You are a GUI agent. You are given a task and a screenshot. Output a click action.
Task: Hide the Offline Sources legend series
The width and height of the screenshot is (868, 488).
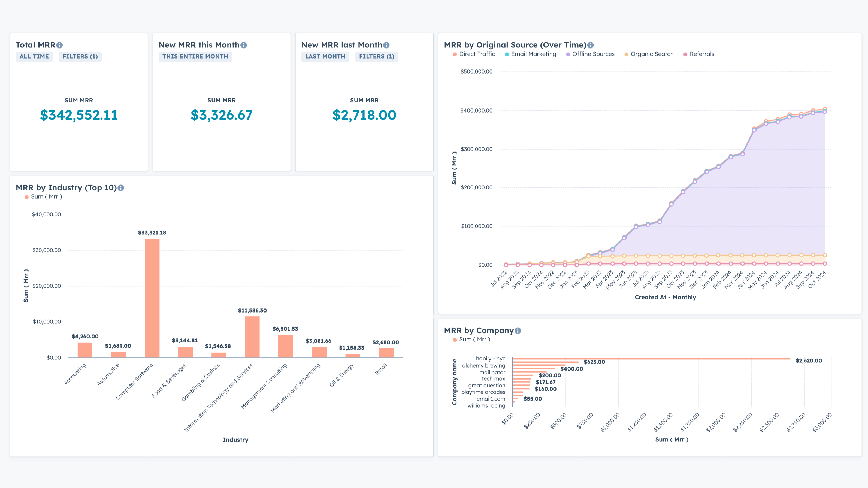[x=593, y=54]
